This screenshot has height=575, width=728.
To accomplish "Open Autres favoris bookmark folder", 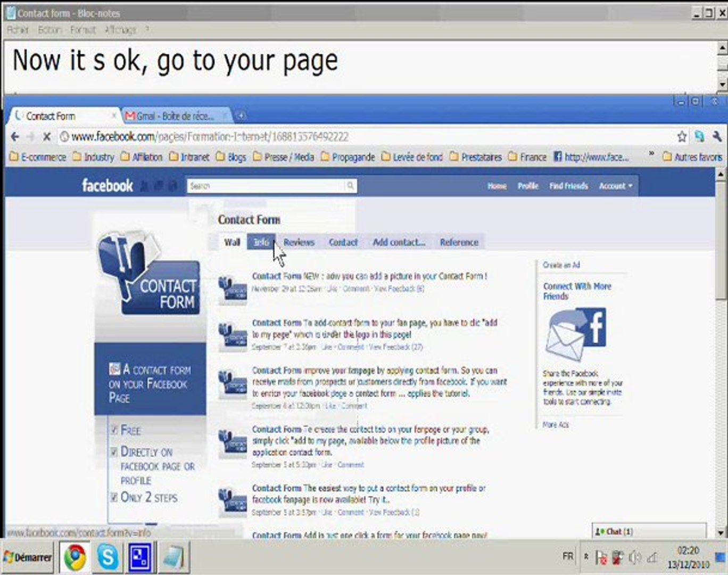I will pyautogui.click(x=692, y=157).
